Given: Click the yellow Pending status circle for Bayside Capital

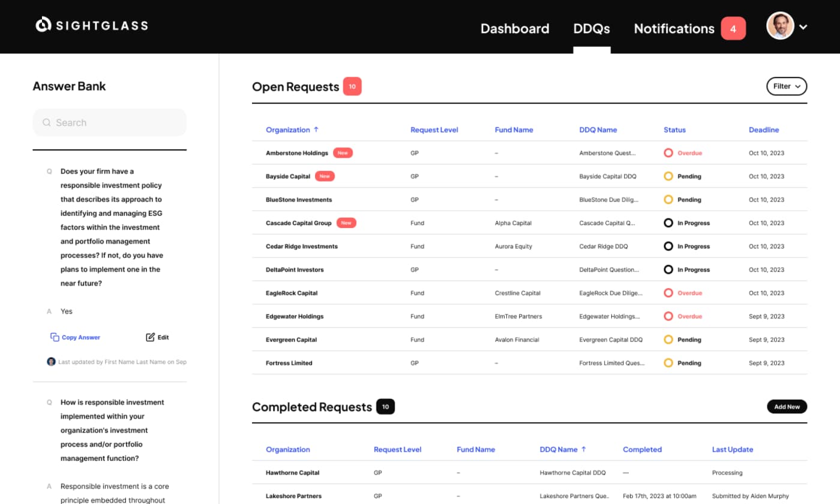Looking at the screenshot, I should (x=668, y=176).
